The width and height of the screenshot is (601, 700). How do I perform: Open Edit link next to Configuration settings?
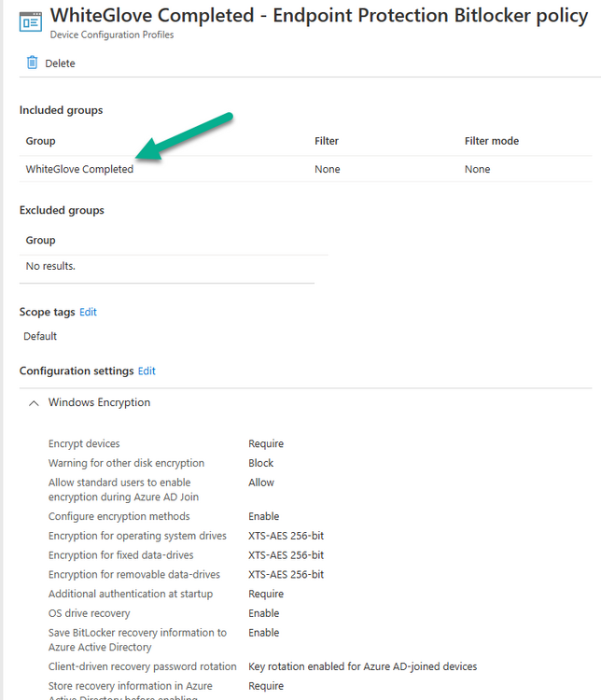coord(147,371)
